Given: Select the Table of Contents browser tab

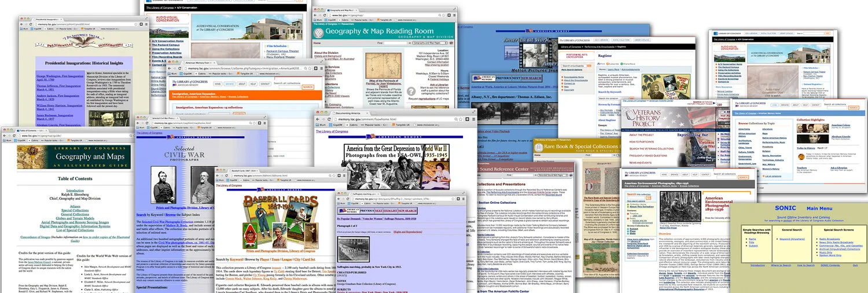Looking at the screenshot, I should [x=31, y=130].
